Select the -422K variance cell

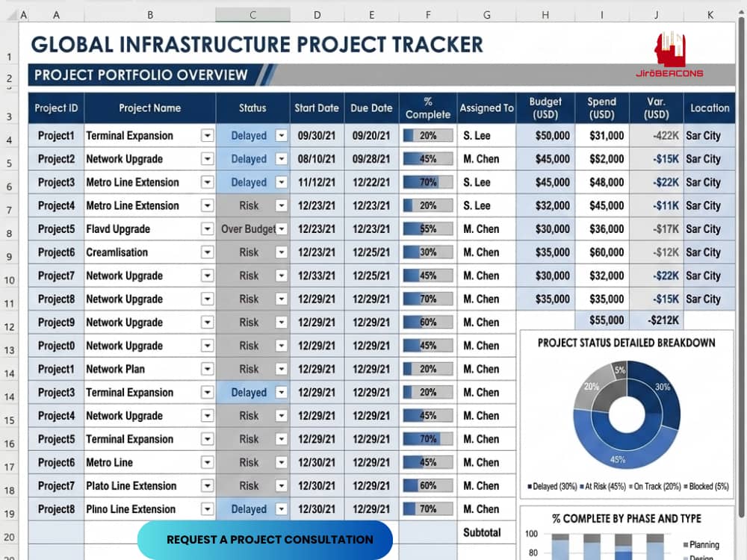click(657, 136)
